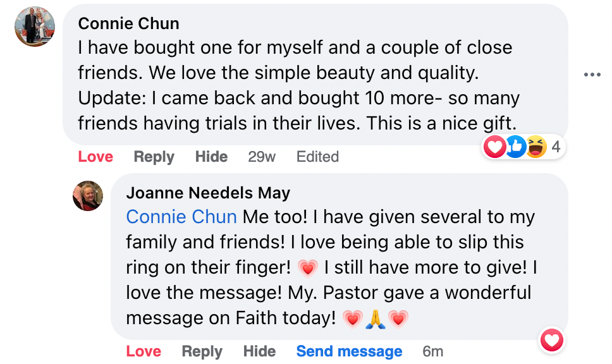This screenshot has width=612, height=364.
Task: Open the 29w timestamp link
Action: 261,157
